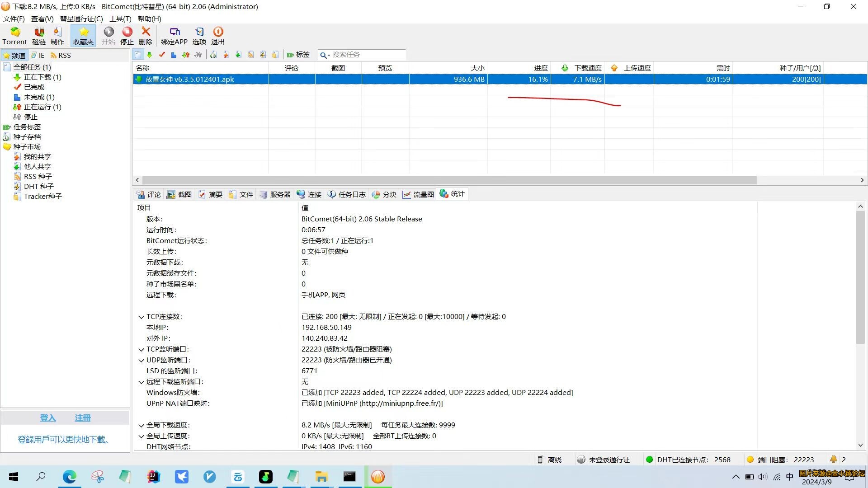Image resolution: width=868 pixels, height=488 pixels.
Task: Click the red 停止 stop button
Action: (127, 36)
